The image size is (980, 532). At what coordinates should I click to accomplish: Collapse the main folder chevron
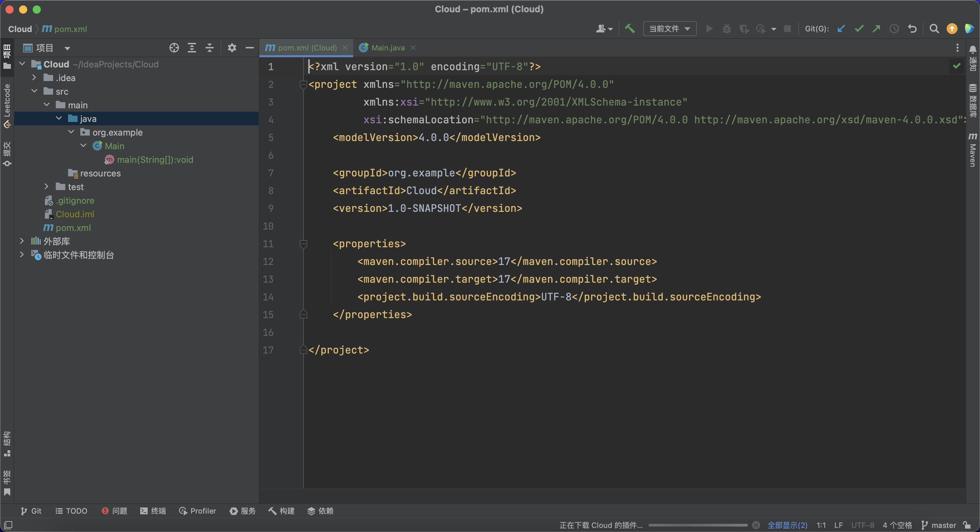tap(46, 104)
